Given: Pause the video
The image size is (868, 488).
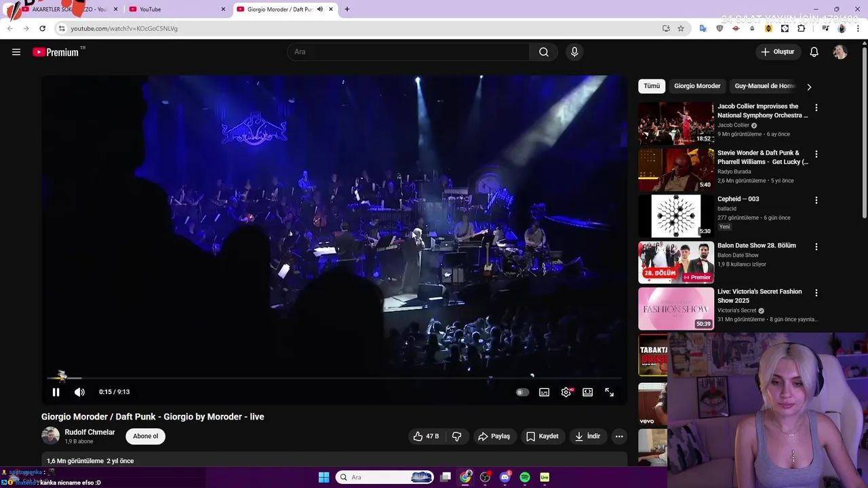Looking at the screenshot, I should (56, 392).
